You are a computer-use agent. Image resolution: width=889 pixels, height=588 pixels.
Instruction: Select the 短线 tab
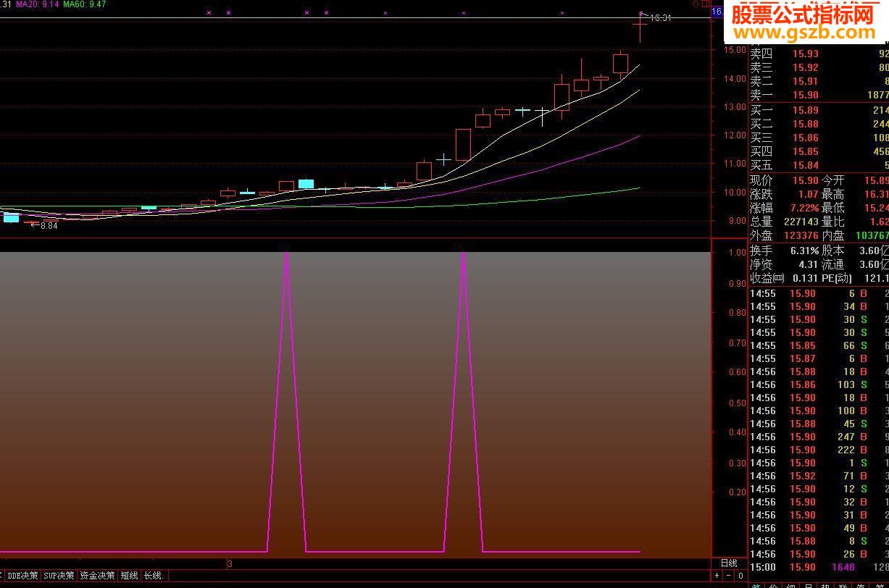pyautogui.click(x=129, y=576)
